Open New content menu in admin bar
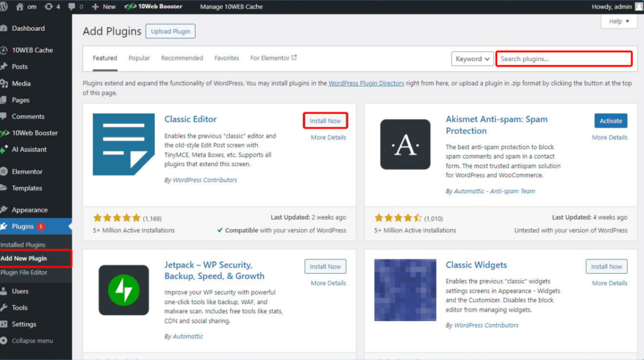 (104, 6)
